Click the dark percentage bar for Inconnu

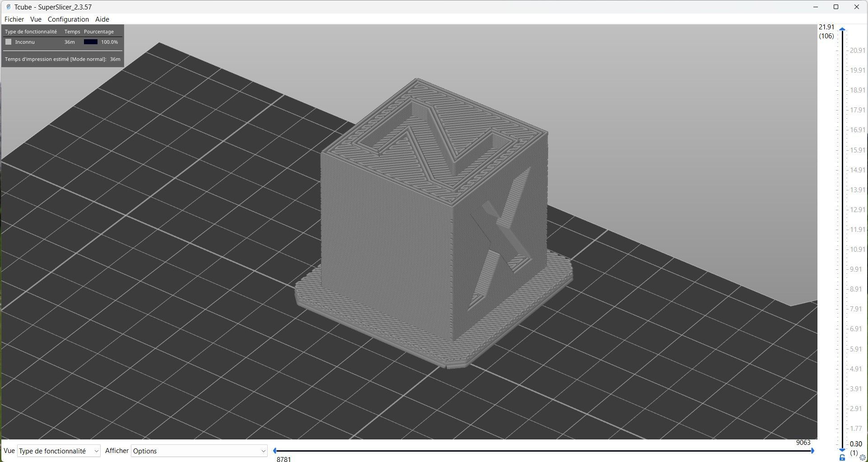pyautogui.click(x=91, y=42)
